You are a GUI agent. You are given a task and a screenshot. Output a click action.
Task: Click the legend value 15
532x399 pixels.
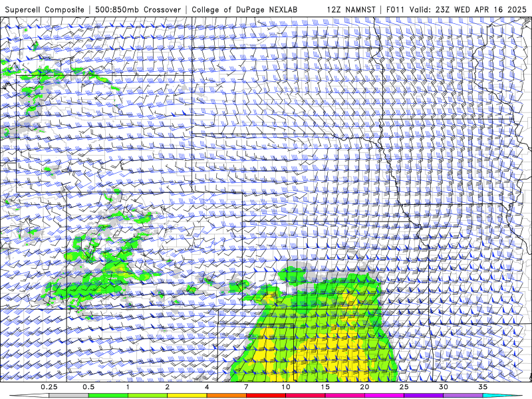(x=325, y=387)
